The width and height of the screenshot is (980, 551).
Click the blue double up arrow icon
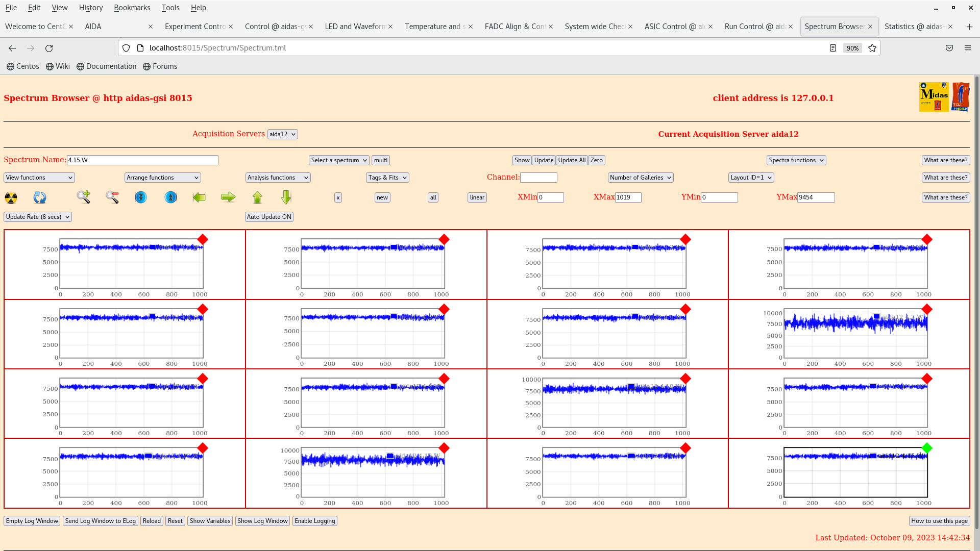click(x=171, y=197)
